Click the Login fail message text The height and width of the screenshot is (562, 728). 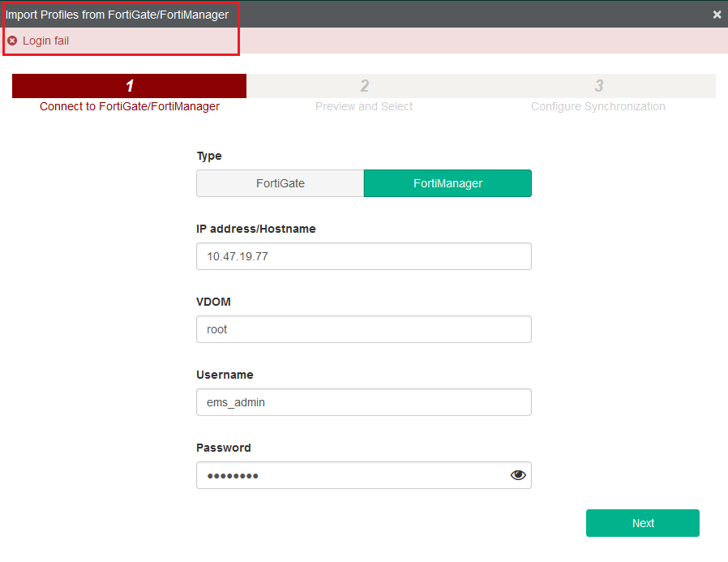[x=45, y=41]
